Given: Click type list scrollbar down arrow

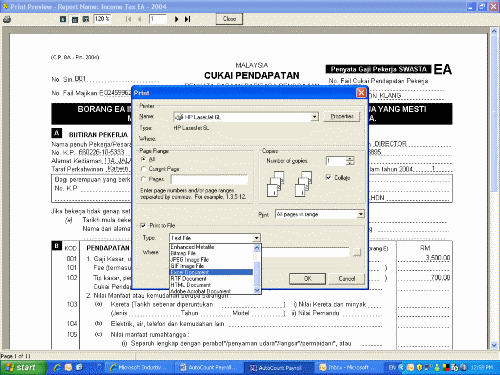Looking at the screenshot, I should pos(257,290).
